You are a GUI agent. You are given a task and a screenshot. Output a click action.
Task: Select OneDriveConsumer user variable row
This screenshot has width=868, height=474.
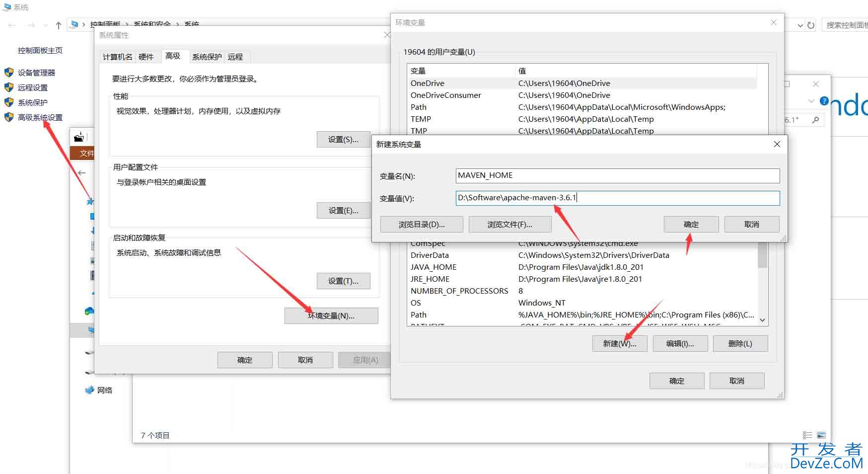[582, 95]
